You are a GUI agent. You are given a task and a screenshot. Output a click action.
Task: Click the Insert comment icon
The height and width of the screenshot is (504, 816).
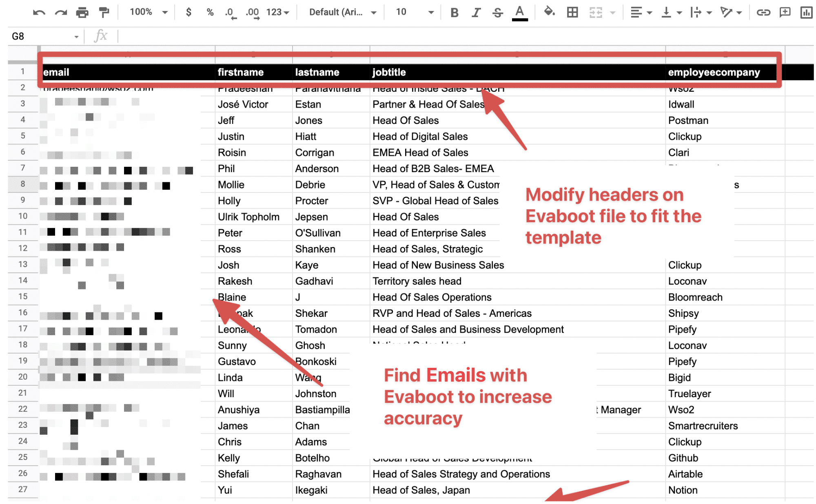click(x=785, y=13)
